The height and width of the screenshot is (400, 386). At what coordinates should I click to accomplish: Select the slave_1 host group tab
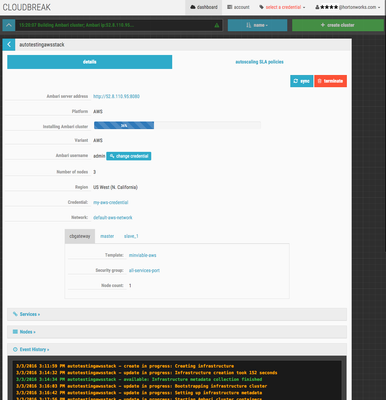[x=131, y=236]
